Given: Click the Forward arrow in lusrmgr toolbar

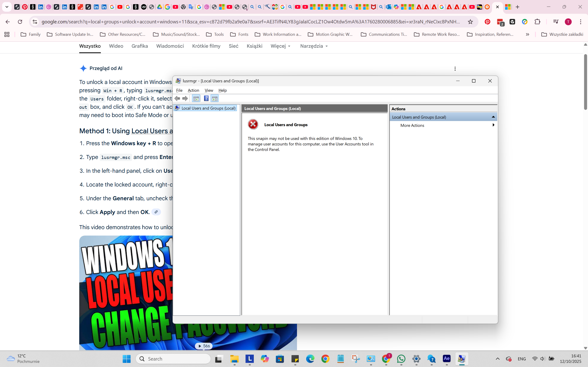Looking at the screenshot, I should 185,98.
